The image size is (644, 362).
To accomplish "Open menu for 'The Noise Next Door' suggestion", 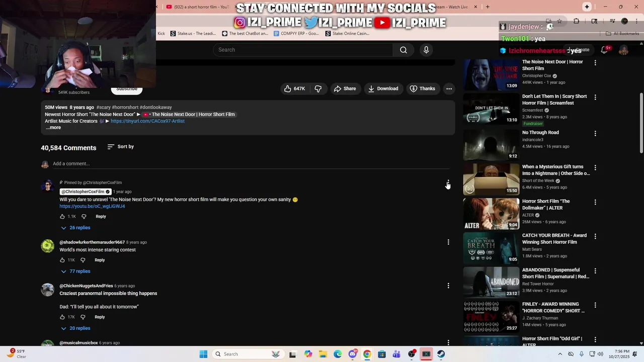I will [x=595, y=63].
